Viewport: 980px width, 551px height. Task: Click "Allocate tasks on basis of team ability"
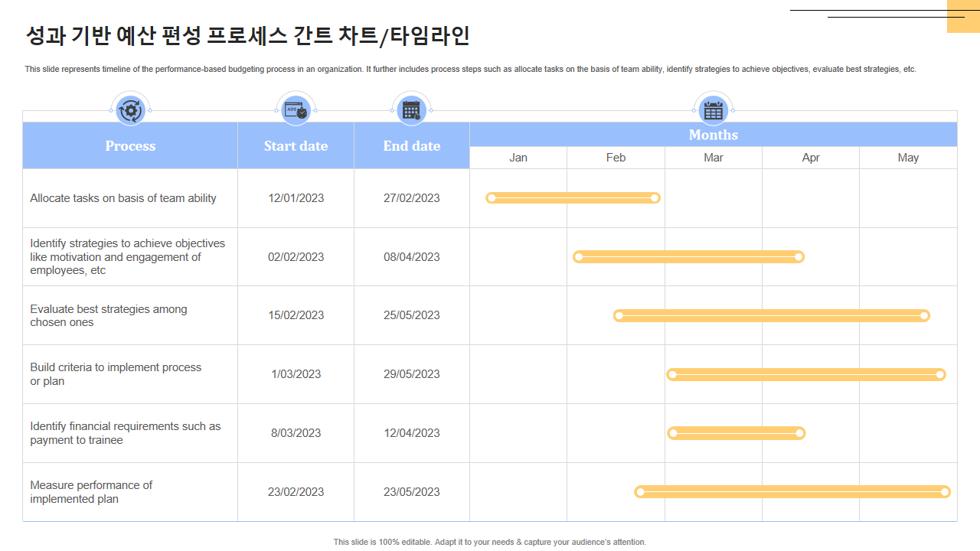[123, 198]
